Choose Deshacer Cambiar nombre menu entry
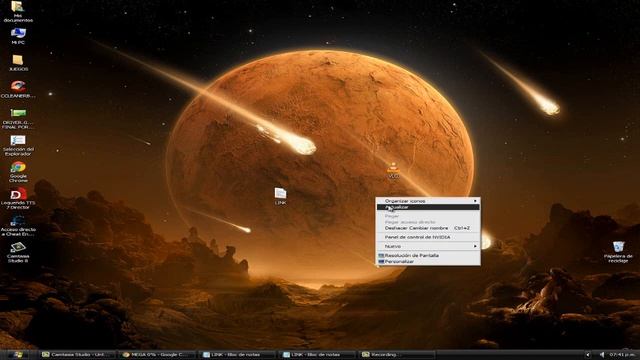Screen dimensions: 640x360 [x=428, y=228]
